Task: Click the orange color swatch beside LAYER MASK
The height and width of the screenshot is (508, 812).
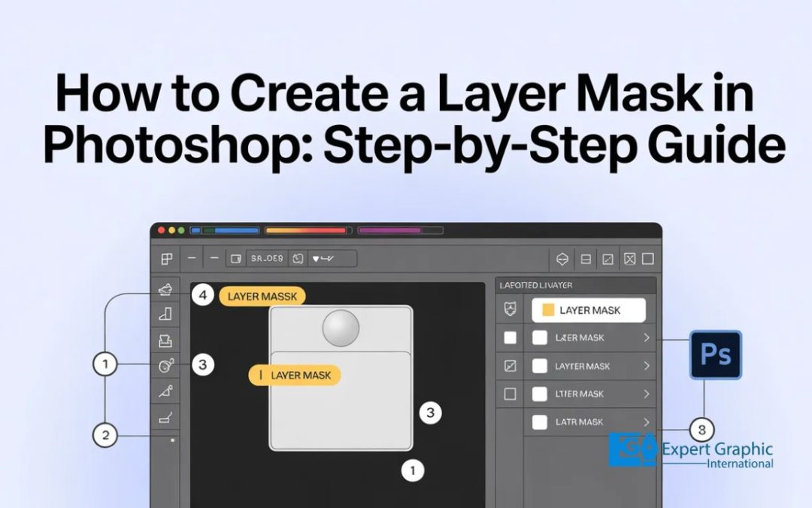Action: 547,309
